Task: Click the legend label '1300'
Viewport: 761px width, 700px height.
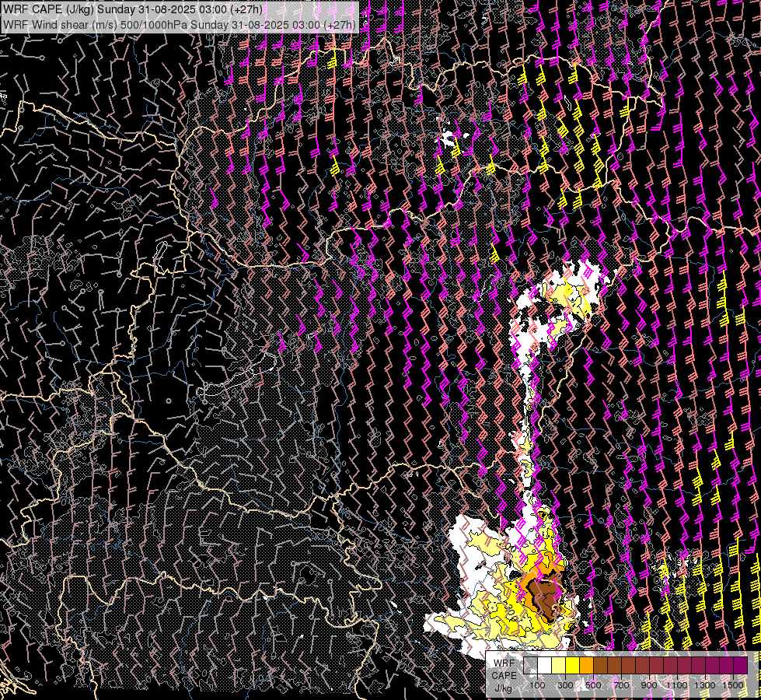Action: pos(705,685)
